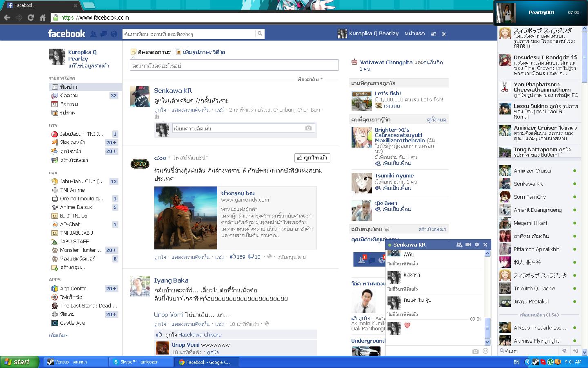Open privacy shortcuts icon in header
Image resolution: width=588 pixels, height=368 pixels.
click(x=434, y=34)
